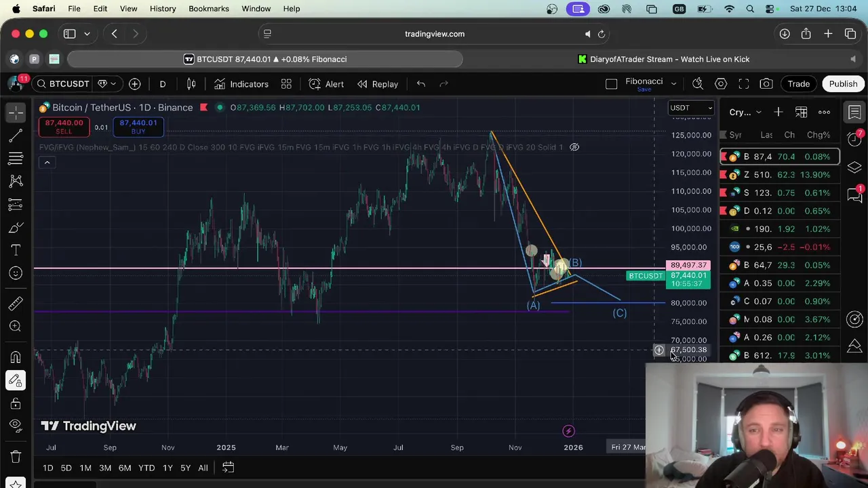Activate the zoom in tool
868x488 pixels.
(16, 327)
